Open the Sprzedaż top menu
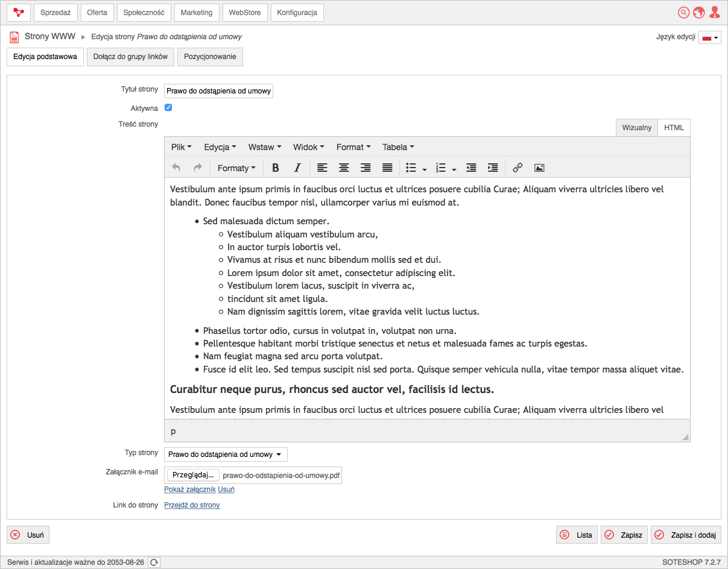Viewport: 728px width, 569px height. point(55,12)
